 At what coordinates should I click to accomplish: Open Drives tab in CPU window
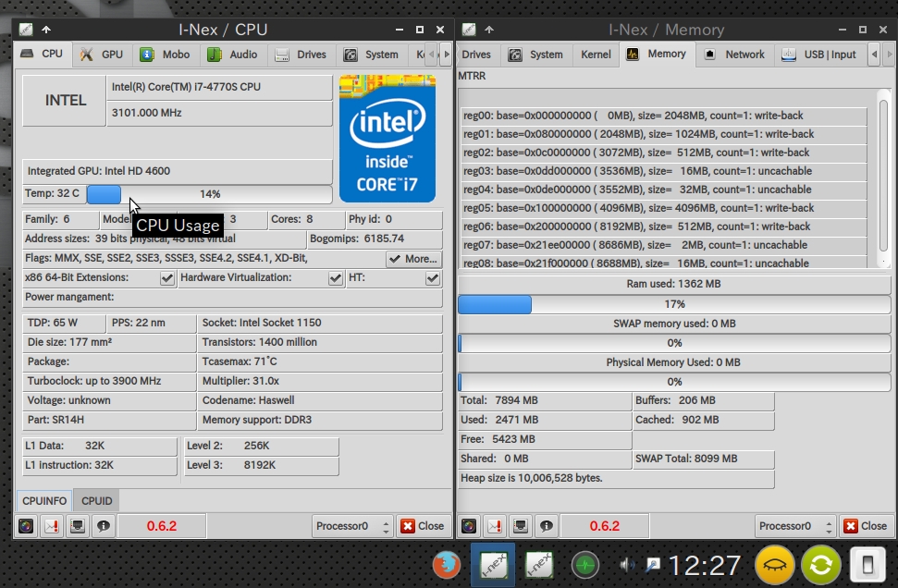tap(301, 55)
